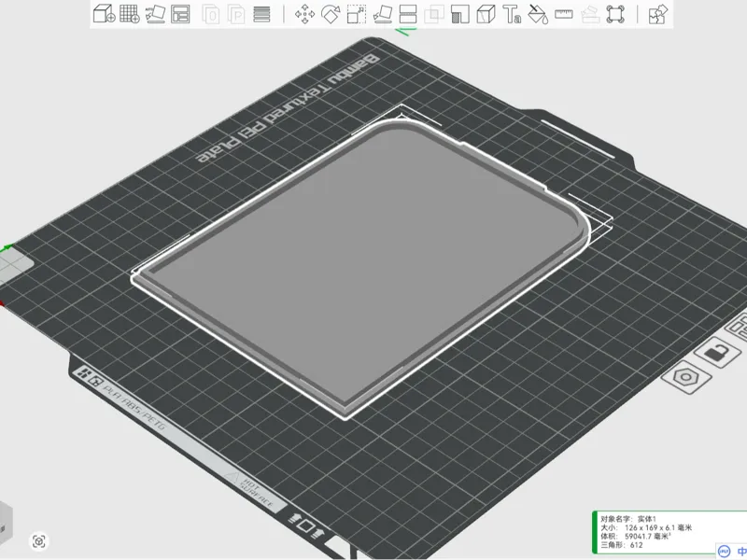Open plate settings hexagon nut icon
Viewport: 747px width, 560px height.
click(x=686, y=377)
